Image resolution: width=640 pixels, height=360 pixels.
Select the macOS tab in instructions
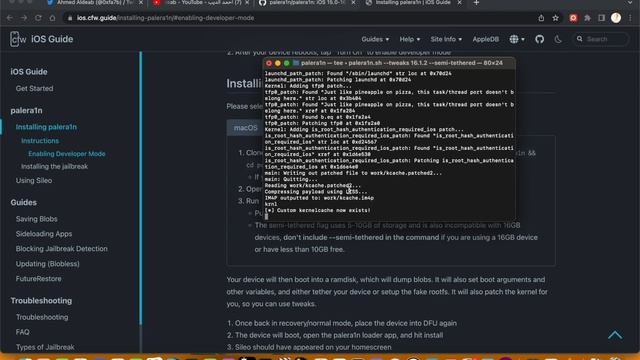[x=245, y=128]
